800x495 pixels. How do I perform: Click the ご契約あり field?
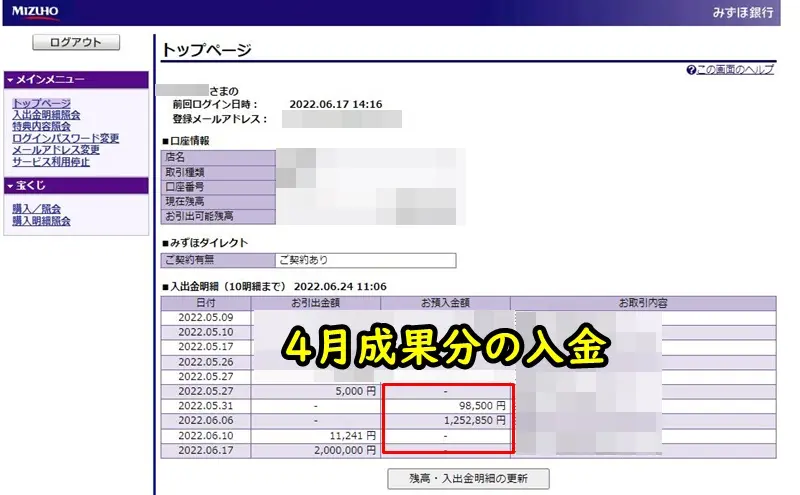click(x=365, y=261)
